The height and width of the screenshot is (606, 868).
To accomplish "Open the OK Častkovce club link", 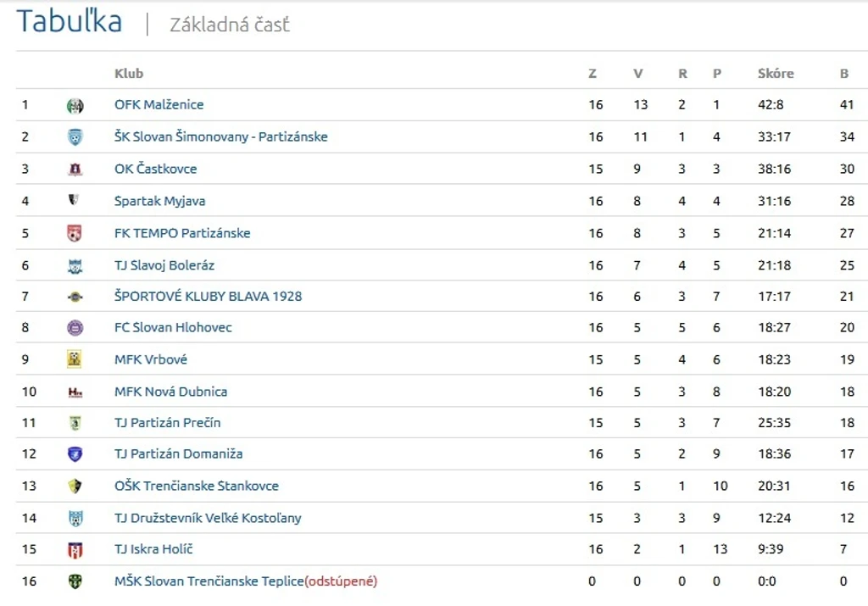I will pos(156,169).
